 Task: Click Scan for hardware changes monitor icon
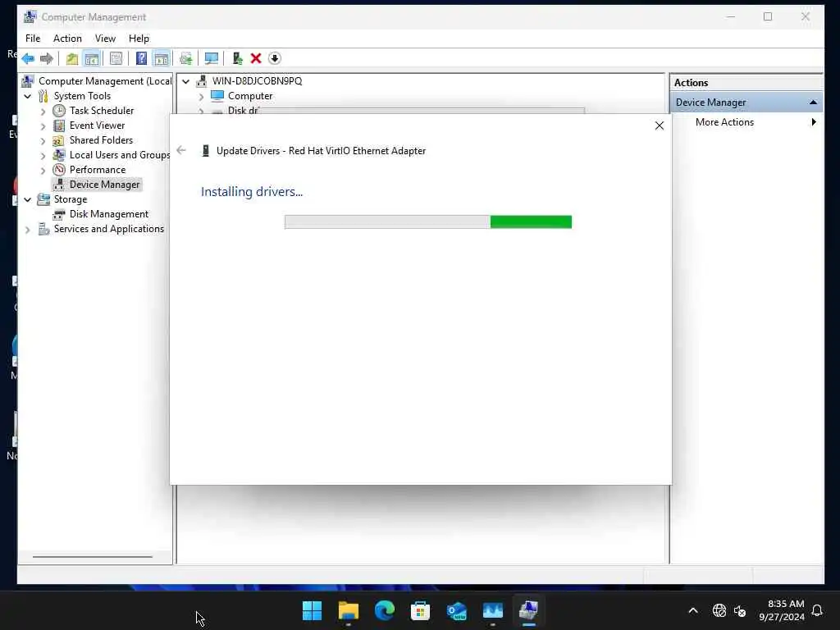click(x=212, y=58)
